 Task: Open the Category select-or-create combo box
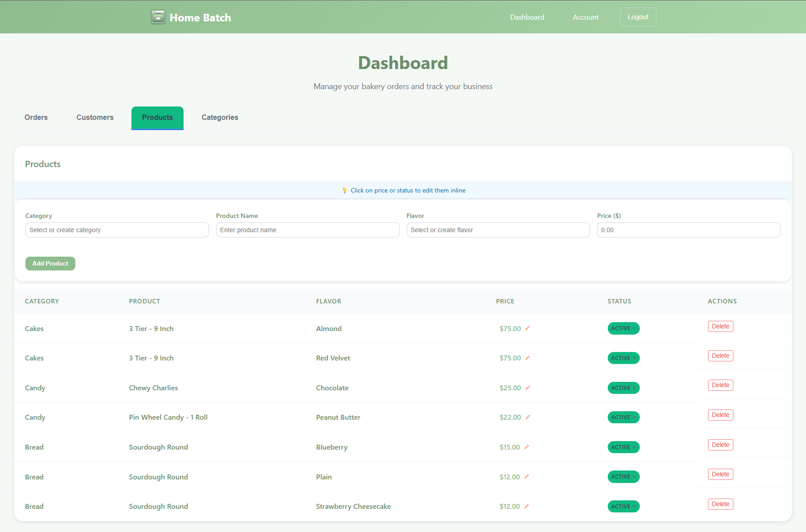click(117, 230)
